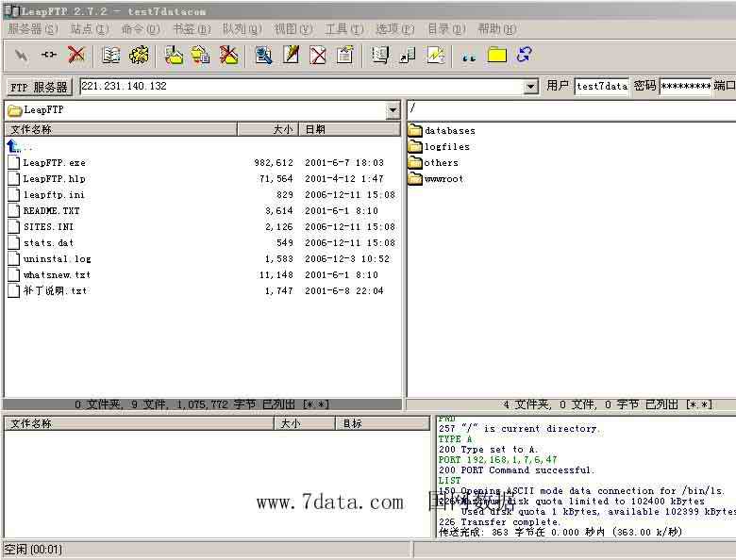Screen dimensions: 736x560
Task: Click the pencil edit file icon
Action: tap(291, 56)
